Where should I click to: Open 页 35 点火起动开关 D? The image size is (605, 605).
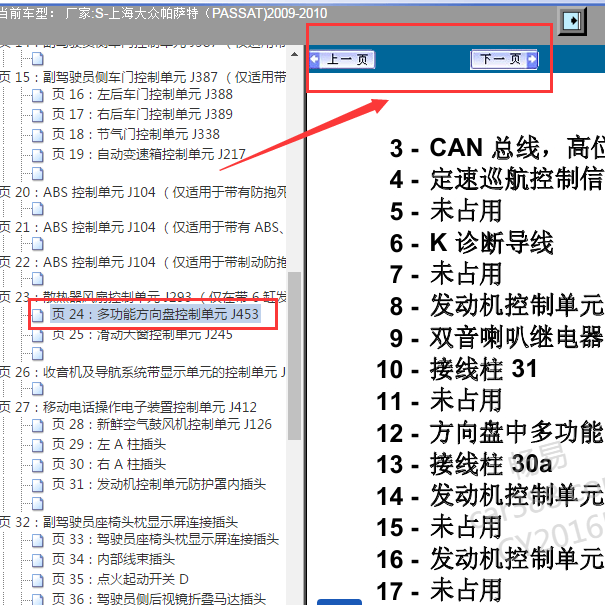point(120,580)
